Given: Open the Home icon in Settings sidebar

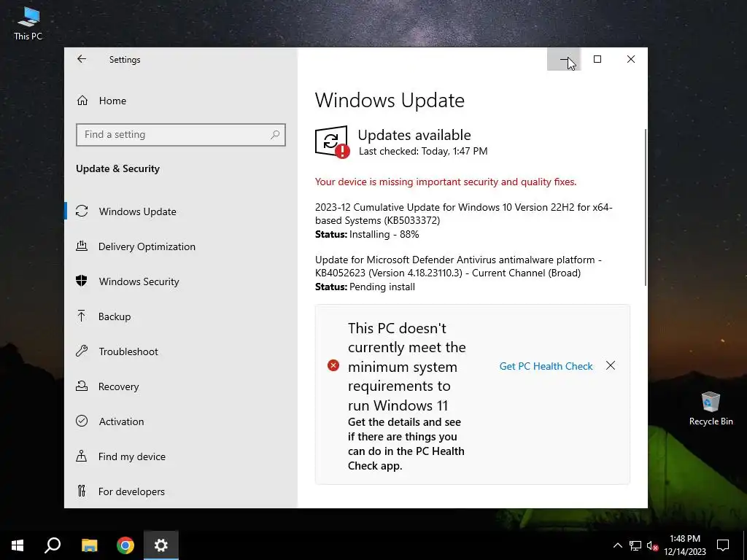Looking at the screenshot, I should click(82, 101).
